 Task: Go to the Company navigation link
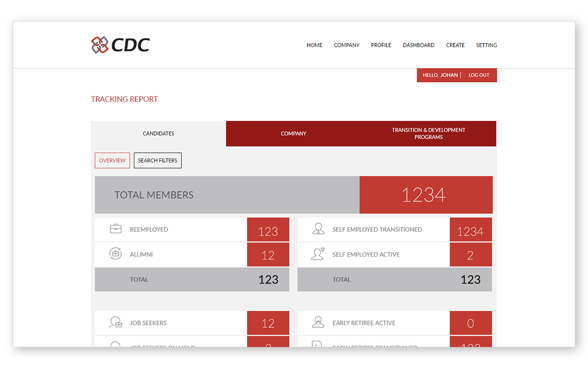click(346, 45)
